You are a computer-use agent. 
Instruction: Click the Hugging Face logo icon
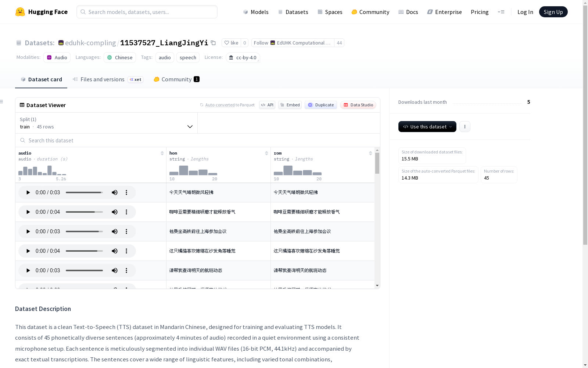point(20,12)
